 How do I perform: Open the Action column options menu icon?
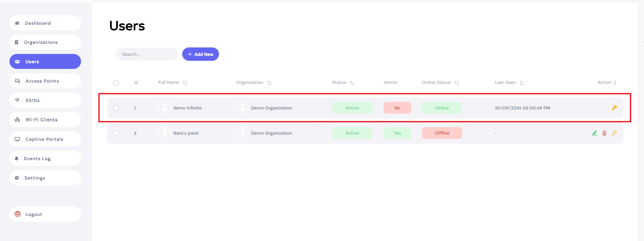coord(615,83)
